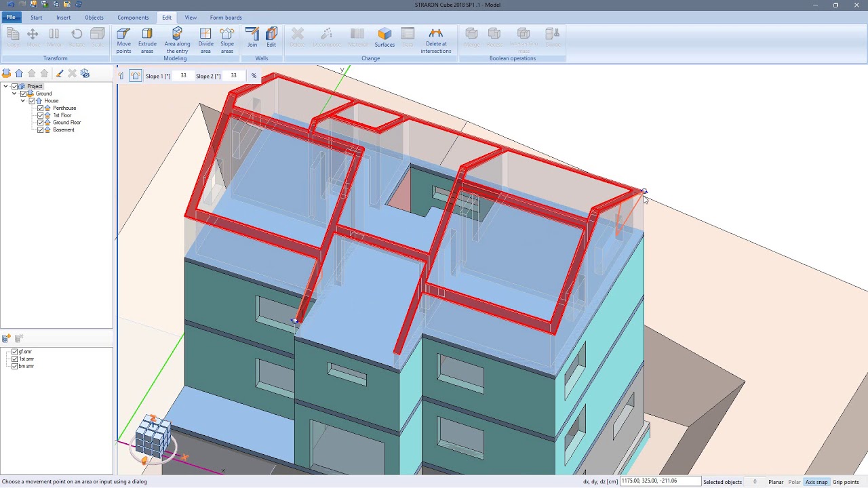Image resolution: width=868 pixels, height=488 pixels.
Task: Activate the Divide area tool
Action: coord(205,41)
